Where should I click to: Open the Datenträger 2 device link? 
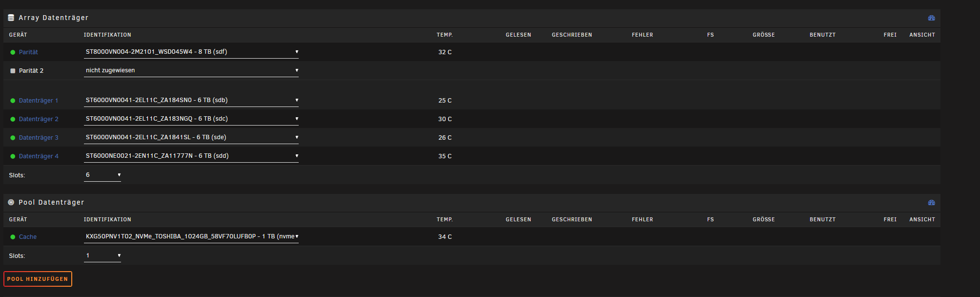(x=39, y=119)
